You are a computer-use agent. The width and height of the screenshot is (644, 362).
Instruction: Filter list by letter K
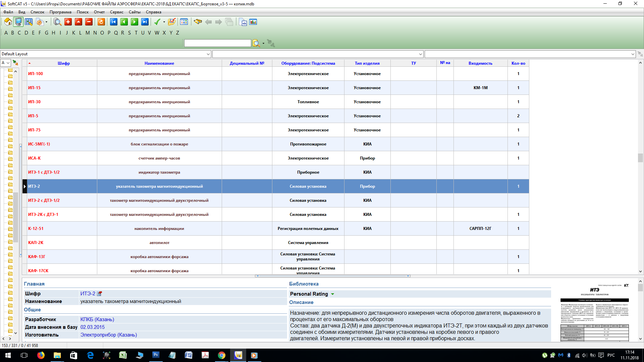click(x=74, y=33)
